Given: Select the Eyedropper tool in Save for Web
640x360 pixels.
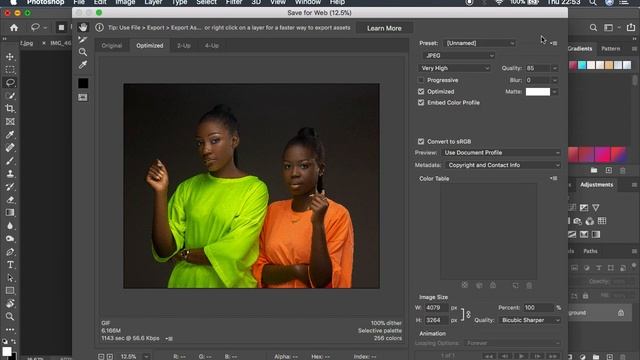Looking at the screenshot, I should pyautogui.click(x=83, y=65).
